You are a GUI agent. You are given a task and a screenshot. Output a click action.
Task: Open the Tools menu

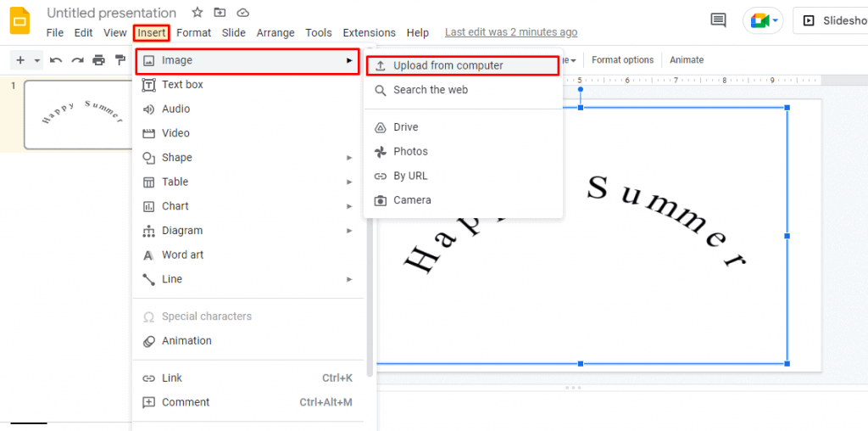point(319,33)
